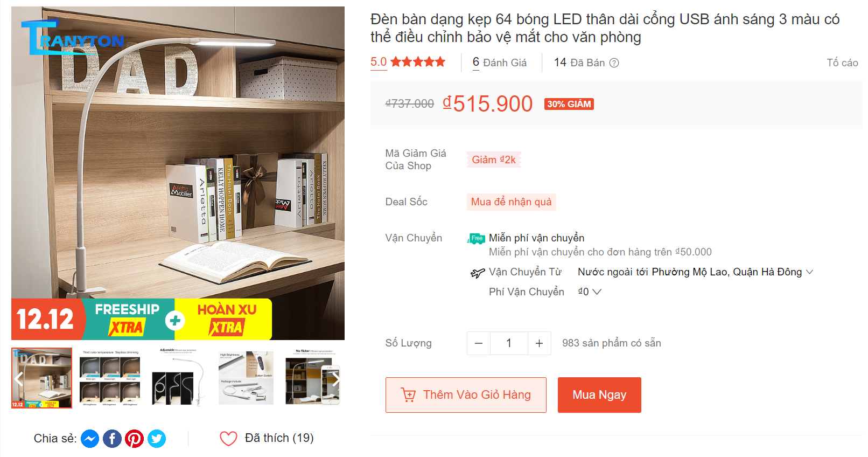Show previous thumbnails with left arrow
The image size is (868, 457).
coord(18,379)
